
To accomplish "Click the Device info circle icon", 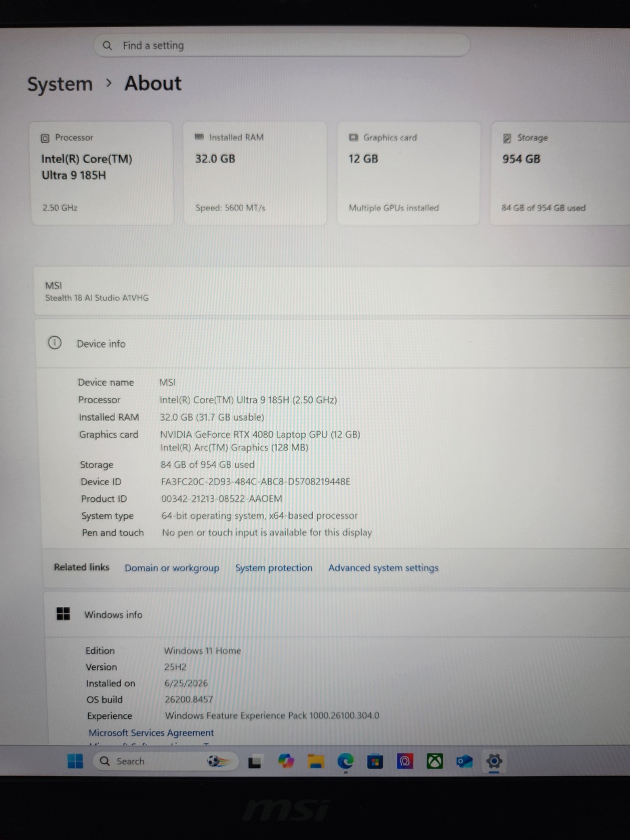I will coord(55,343).
